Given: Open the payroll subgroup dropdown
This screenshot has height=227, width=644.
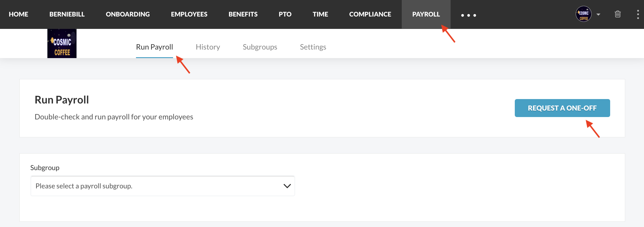Looking at the screenshot, I should point(162,186).
